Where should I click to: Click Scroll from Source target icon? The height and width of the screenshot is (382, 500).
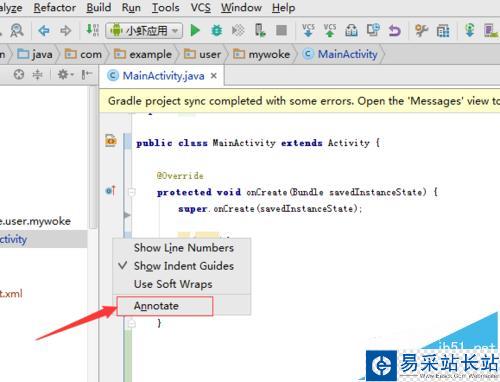point(19,74)
